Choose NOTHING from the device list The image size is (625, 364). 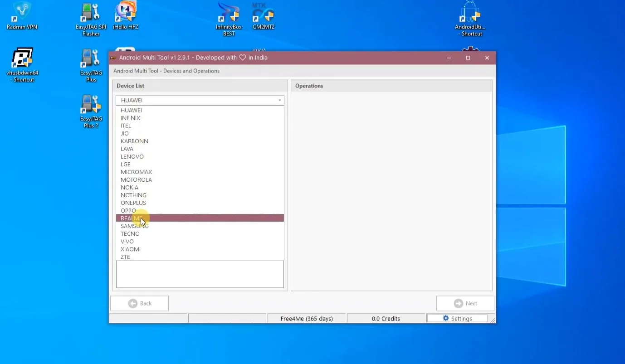coord(200,195)
